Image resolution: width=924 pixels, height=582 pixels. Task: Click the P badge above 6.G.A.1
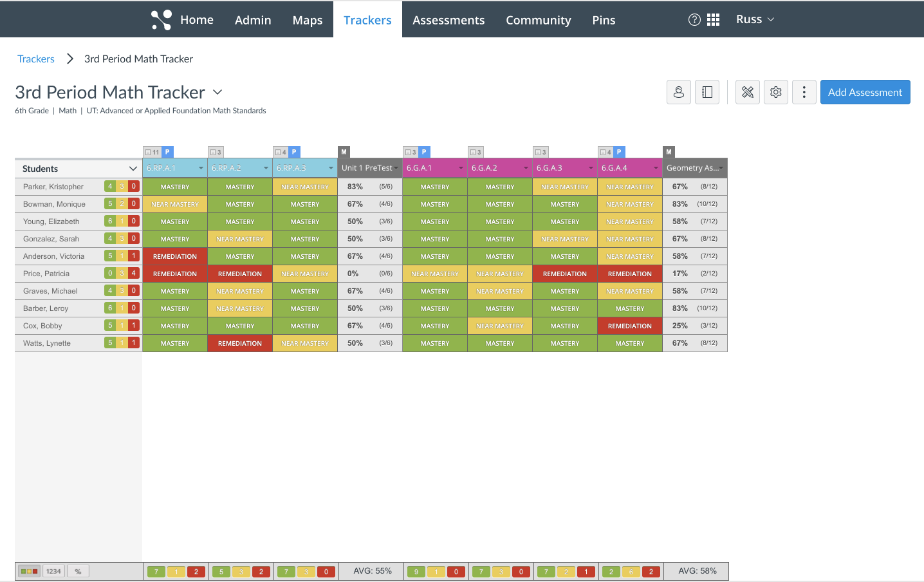click(424, 152)
